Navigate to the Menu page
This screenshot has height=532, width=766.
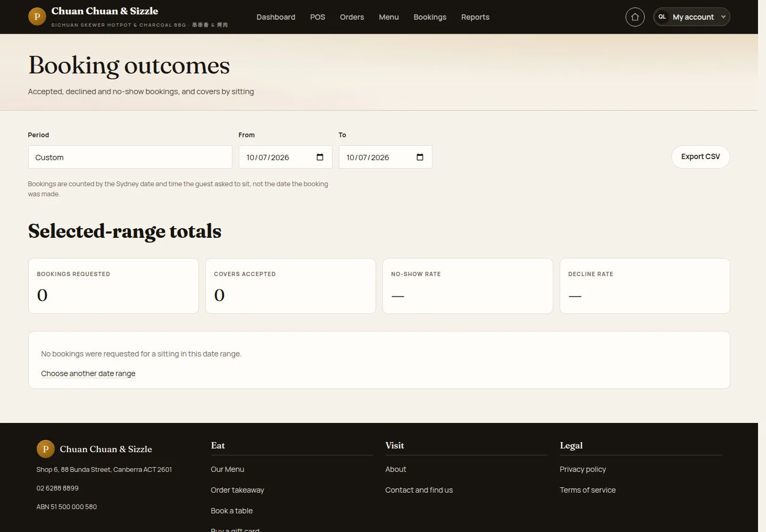pyautogui.click(x=389, y=17)
